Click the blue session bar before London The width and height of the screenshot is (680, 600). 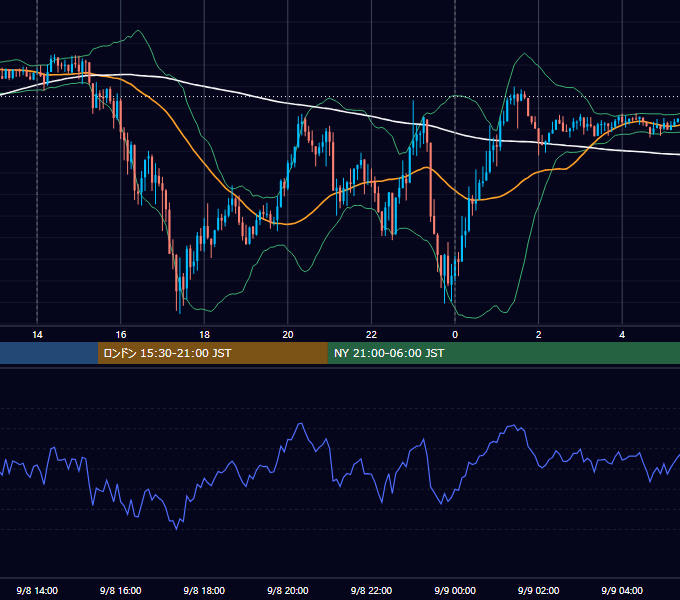[49, 353]
